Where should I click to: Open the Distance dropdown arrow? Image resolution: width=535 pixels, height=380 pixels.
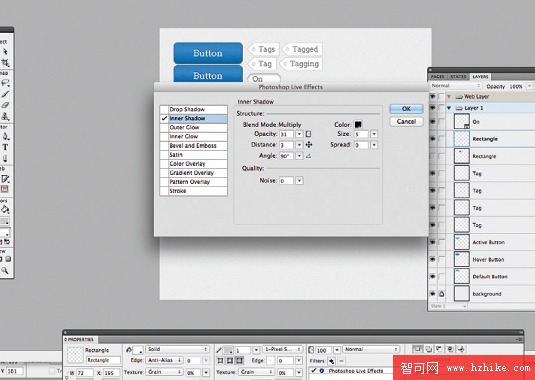coord(299,145)
